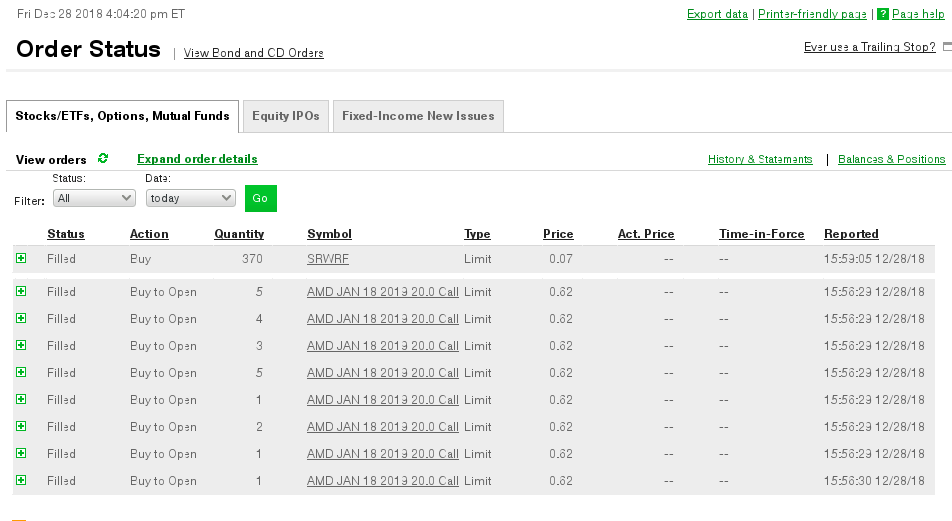Image resolution: width=952 pixels, height=521 pixels.
Task: Sort orders by Quantity column header
Action: pos(239,234)
